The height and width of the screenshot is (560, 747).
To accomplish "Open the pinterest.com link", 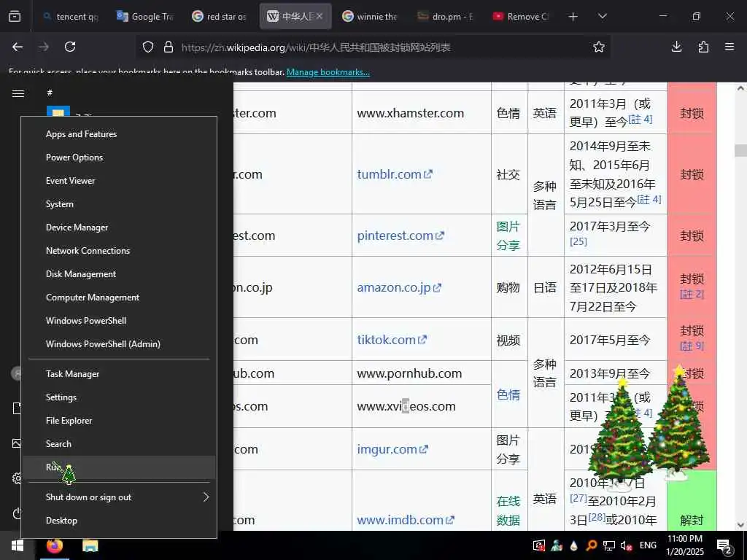I will [400, 236].
